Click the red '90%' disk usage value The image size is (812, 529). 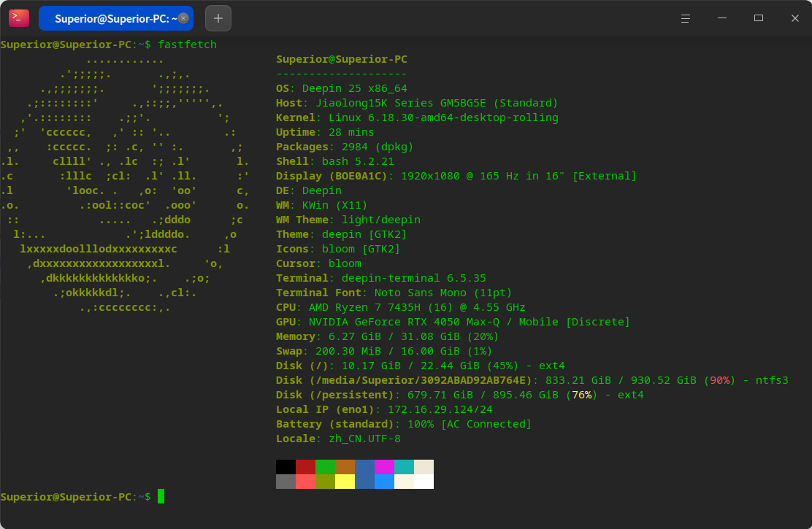(720, 380)
